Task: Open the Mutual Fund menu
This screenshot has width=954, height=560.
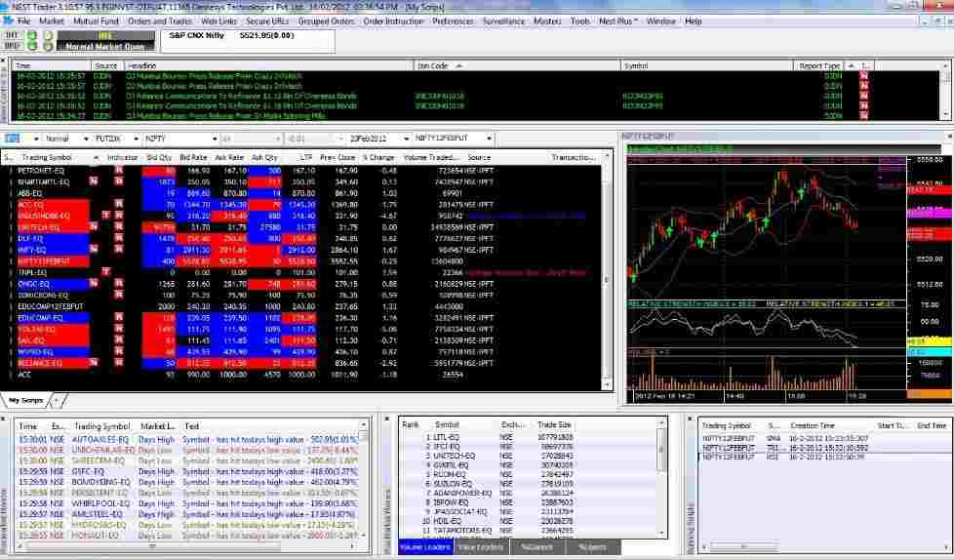Action: pyautogui.click(x=97, y=20)
